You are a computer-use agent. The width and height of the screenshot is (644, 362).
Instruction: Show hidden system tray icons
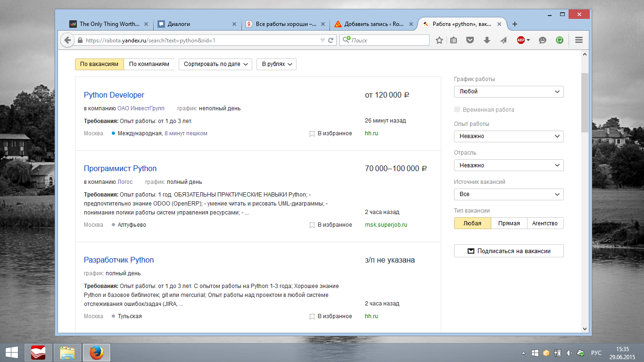pos(523,353)
